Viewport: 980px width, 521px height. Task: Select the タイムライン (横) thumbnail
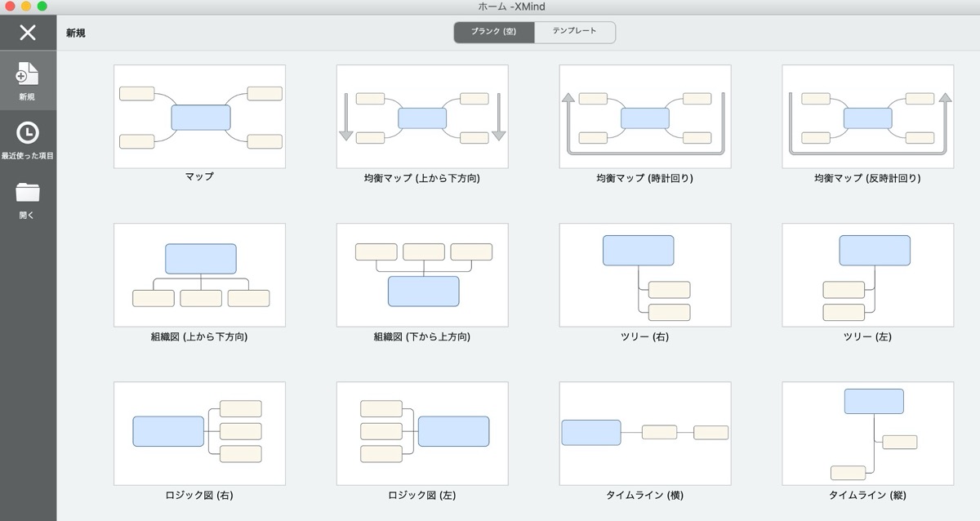coord(645,434)
